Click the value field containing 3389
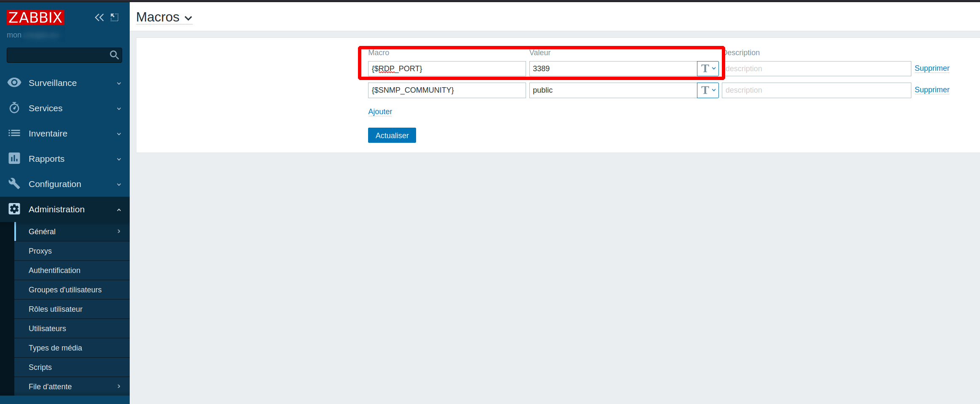Screen dimensions: 980x404 [612, 69]
